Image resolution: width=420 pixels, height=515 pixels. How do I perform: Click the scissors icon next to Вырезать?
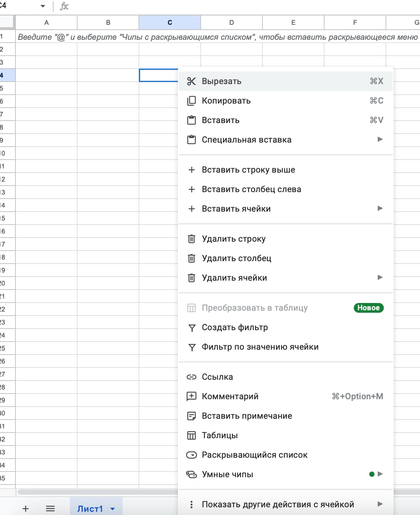click(x=191, y=81)
